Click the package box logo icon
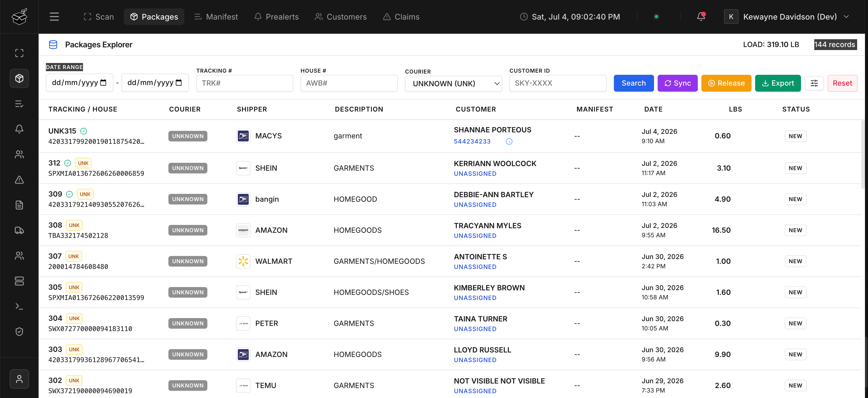Viewport: 868px width, 398px height. click(x=19, y=17)
